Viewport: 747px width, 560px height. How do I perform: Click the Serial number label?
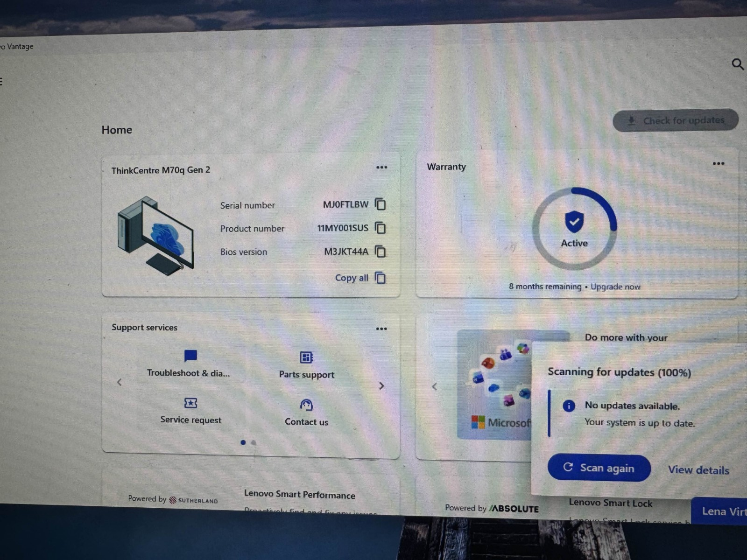pyautogui.click(x=247, y=205)
